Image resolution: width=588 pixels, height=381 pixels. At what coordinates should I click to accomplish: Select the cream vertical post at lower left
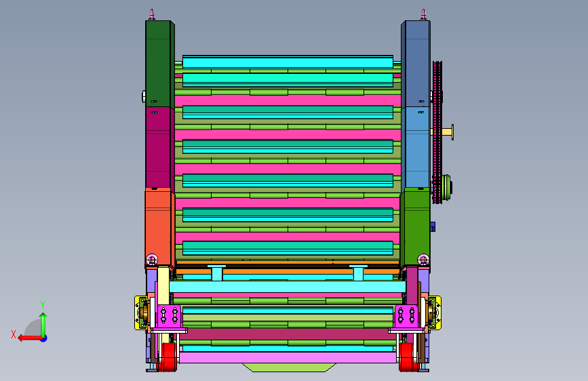click(x=163, y=286)
